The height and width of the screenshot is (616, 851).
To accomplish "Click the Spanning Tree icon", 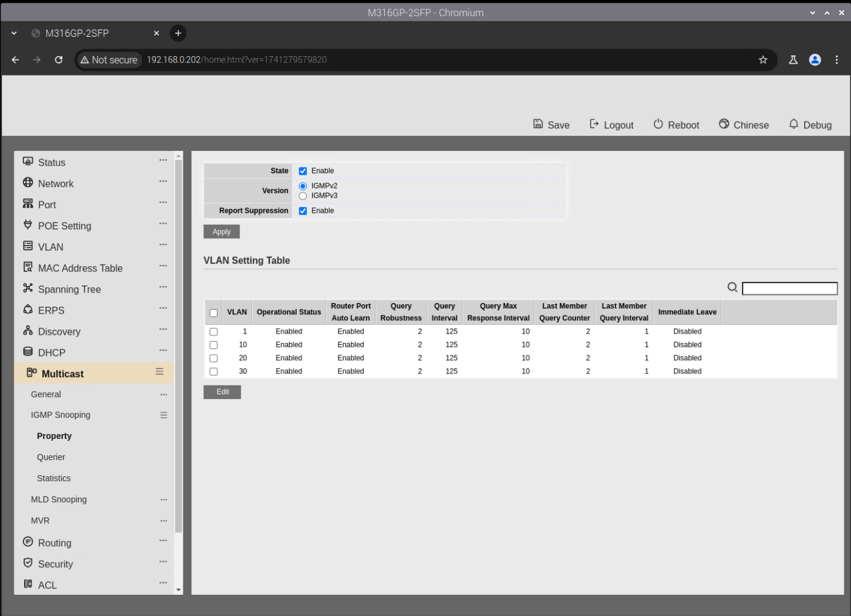I will pyautogui.click(x=28, y=288).
